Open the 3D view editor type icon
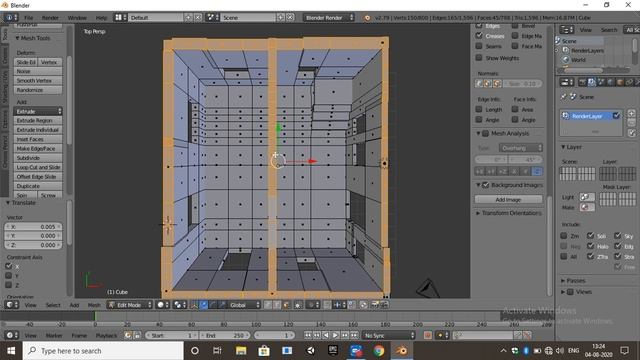Viewport: 640px width, 360px height. [x=12, y=305]
